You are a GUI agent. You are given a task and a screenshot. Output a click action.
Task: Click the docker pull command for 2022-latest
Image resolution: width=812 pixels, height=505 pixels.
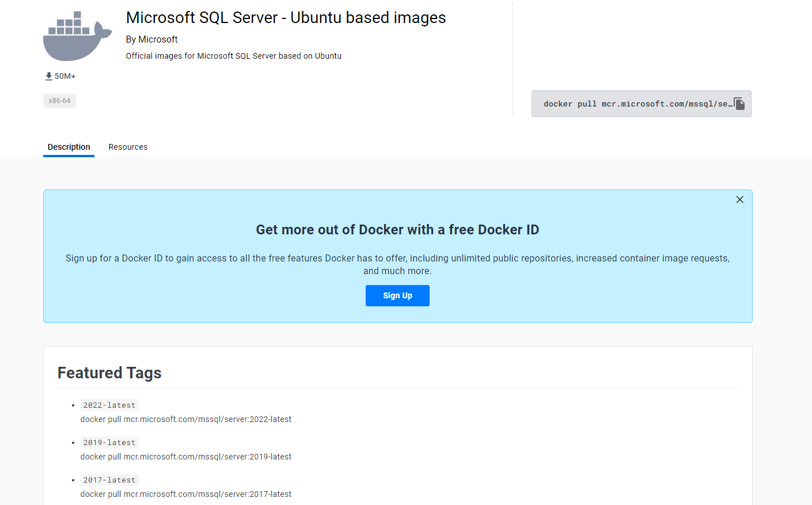click(x=185, y=419)
